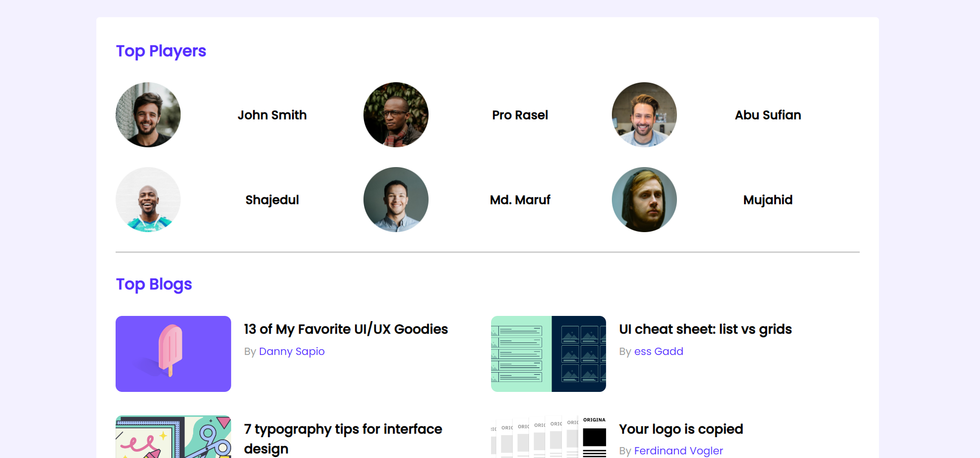The image size is (980, 458).
Task: Select Abu Sufian's avatar image
Action: tap(644, 115)
